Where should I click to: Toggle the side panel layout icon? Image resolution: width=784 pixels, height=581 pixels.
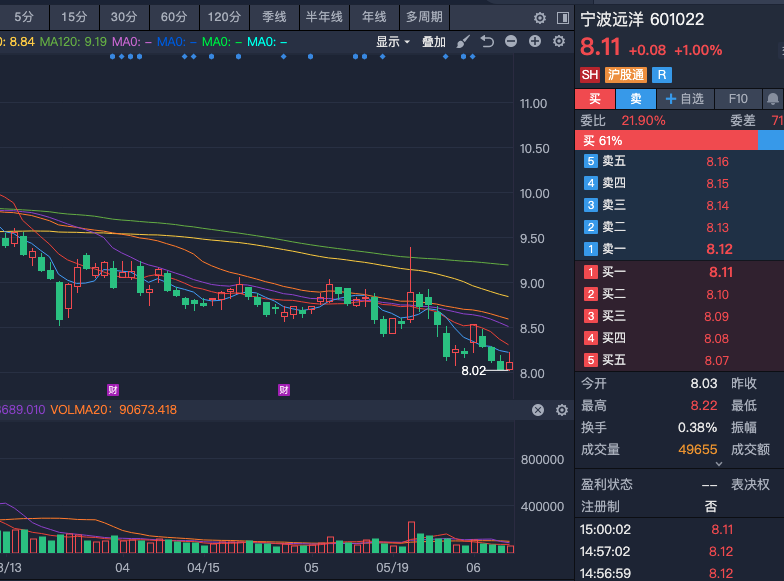(562, 18)
